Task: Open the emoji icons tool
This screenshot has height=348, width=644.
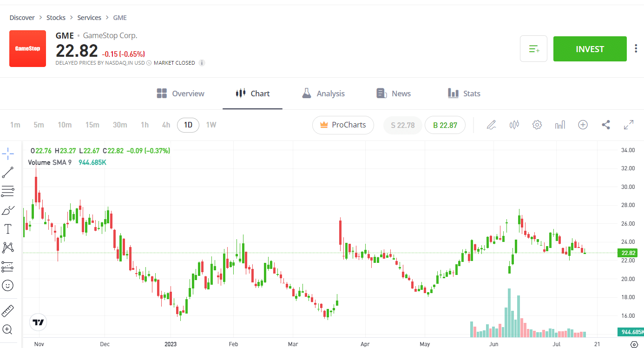Action: coord(8,285)
